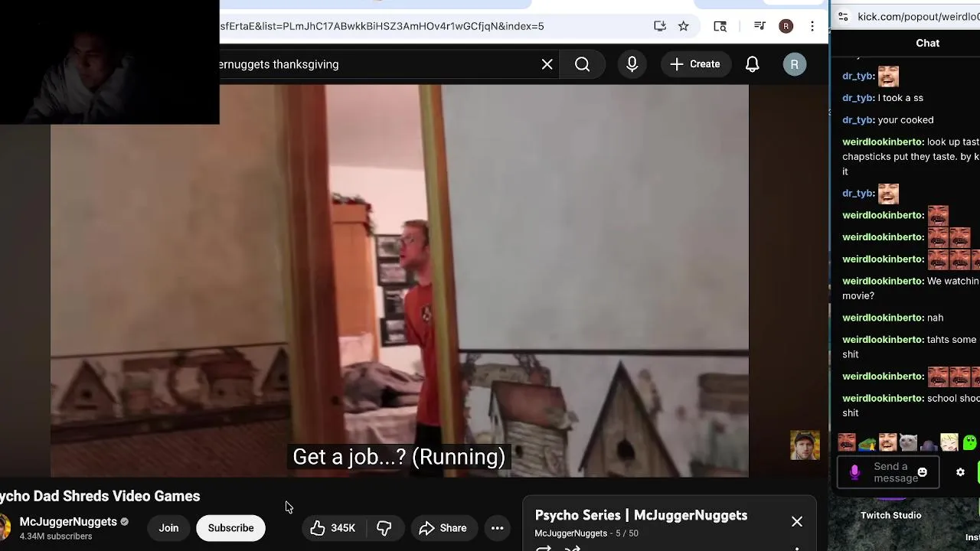Share the video
Screen dimensions: 980x551
443,528
